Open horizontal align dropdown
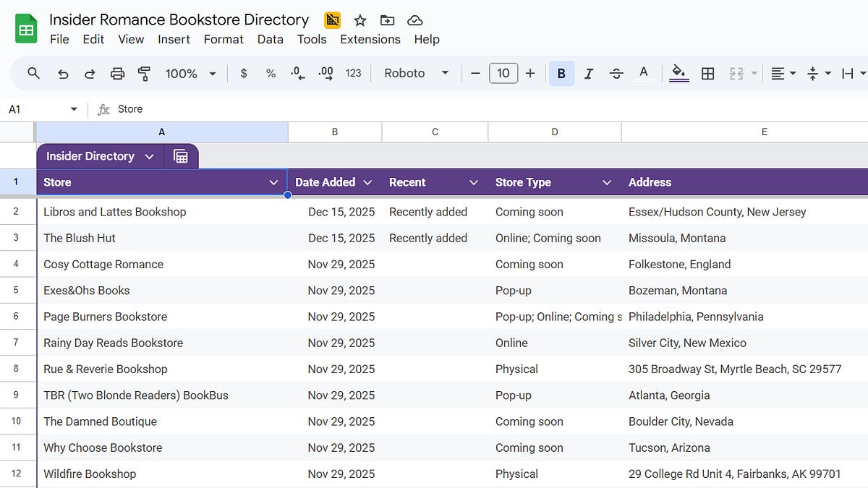The height and width of the screenshot is (488, 868). click(783, 73)
